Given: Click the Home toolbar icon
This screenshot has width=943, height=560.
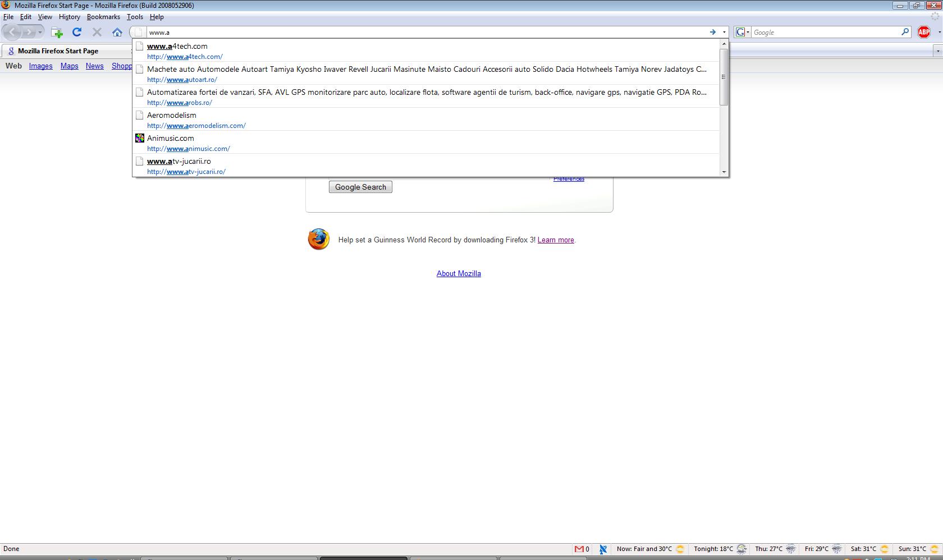Looking at the screenshot, I should [x=117, y=32].
